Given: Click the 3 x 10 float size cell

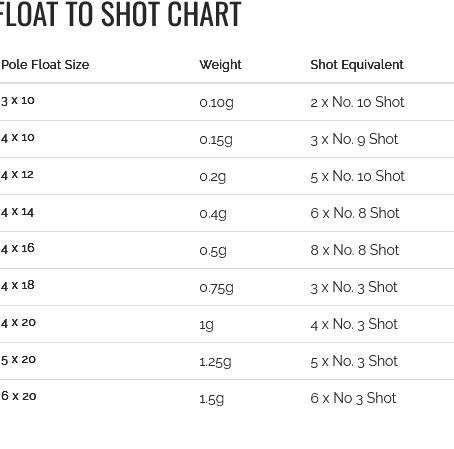Looking at the screenshot, I should click(x=18, y=101).
